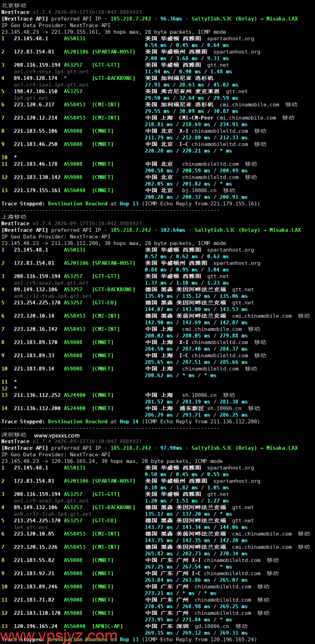Select hop IP 221.183.92.21

point(34,573)
